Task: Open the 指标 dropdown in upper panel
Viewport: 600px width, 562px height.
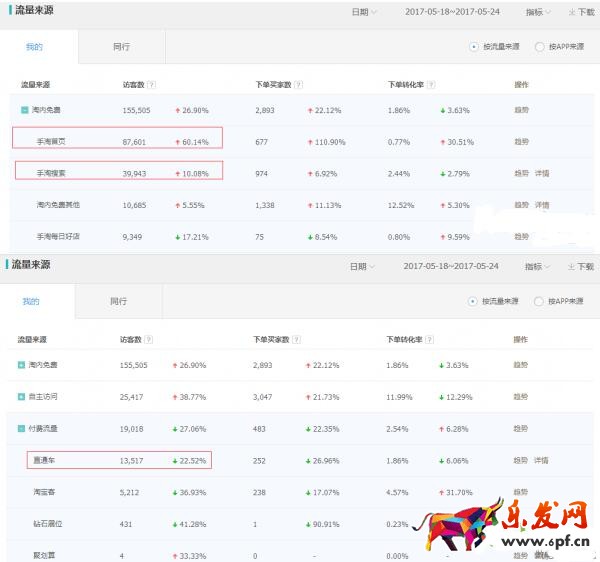Action: 538,12
